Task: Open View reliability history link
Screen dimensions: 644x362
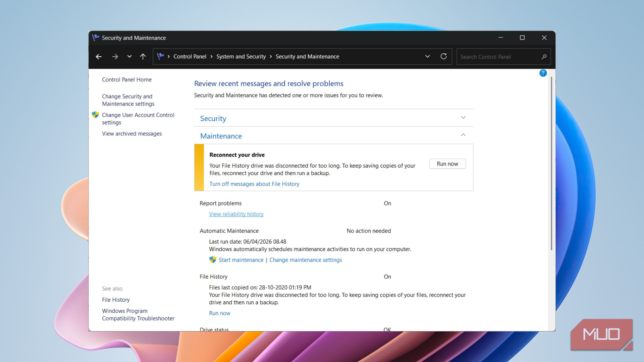Action: tap(236, 214)
